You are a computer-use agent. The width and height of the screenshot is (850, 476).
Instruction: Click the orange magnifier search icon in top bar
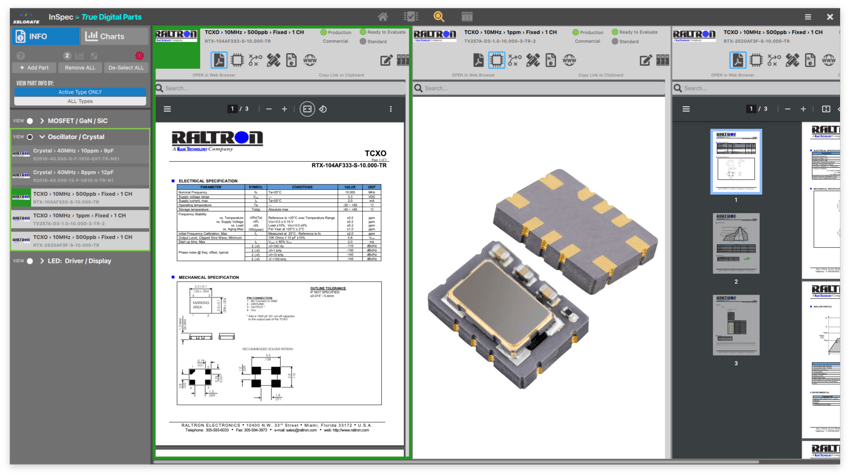pos(438,17)
